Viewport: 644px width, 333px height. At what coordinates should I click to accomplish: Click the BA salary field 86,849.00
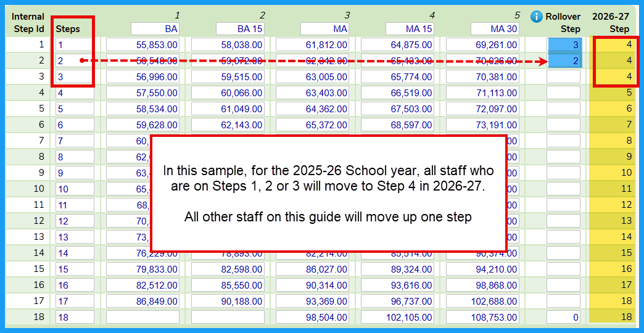pyautogui.click(x=143, y=300)
